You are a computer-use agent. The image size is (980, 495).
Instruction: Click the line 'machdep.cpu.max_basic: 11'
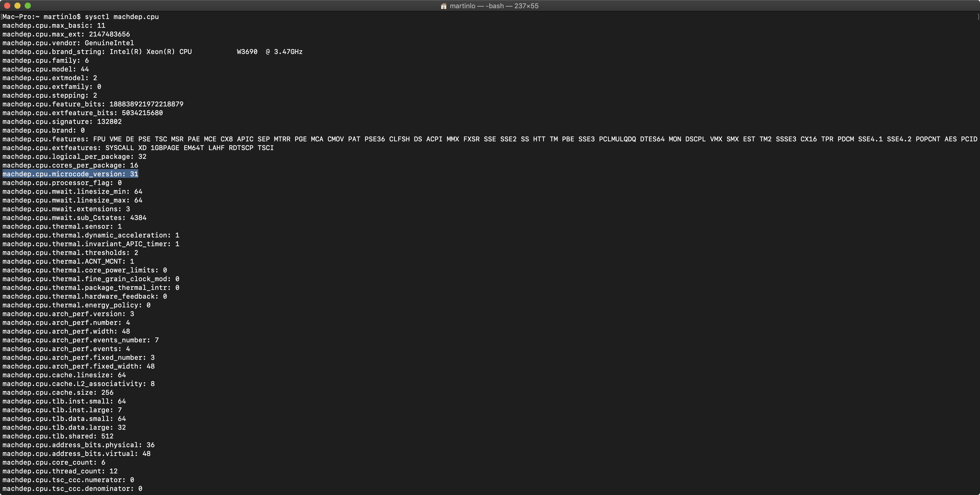(54, 25)
